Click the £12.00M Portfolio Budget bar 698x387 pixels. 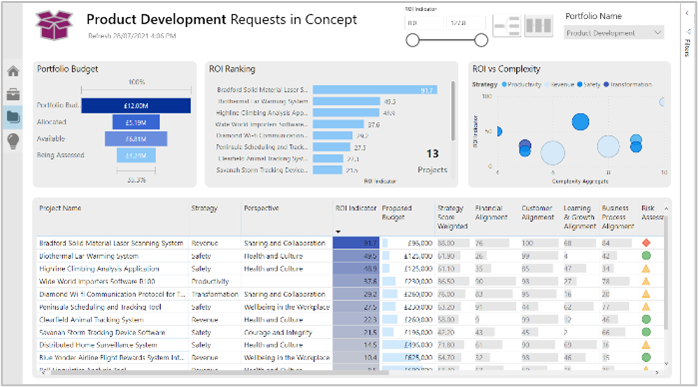coord(136,106)
